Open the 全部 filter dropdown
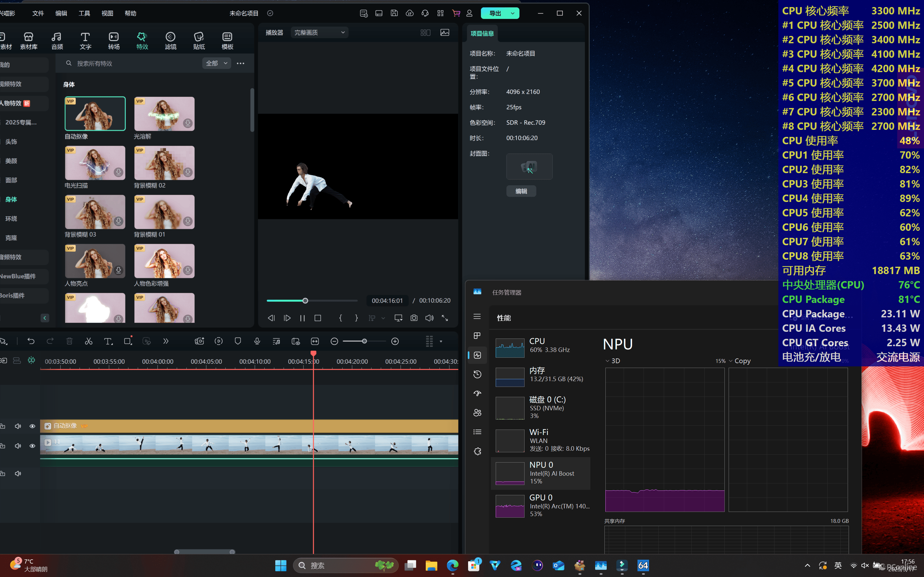 217,63
